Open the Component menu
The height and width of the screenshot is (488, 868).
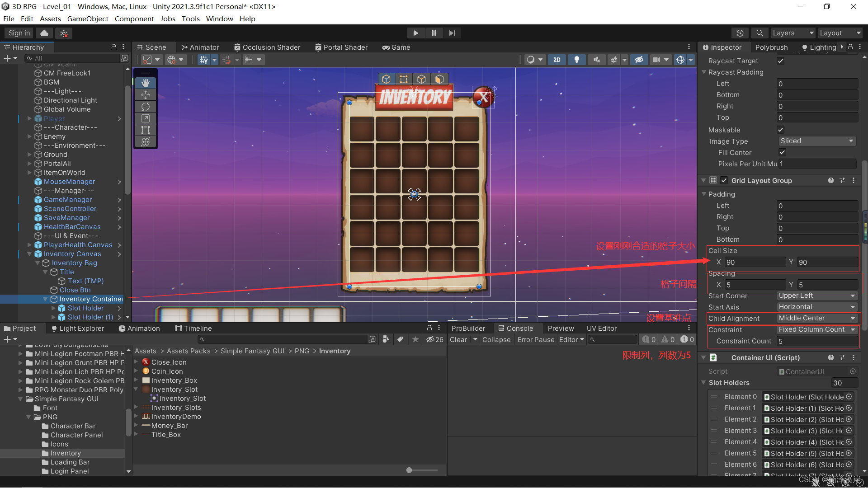click(x=134, y=19)
